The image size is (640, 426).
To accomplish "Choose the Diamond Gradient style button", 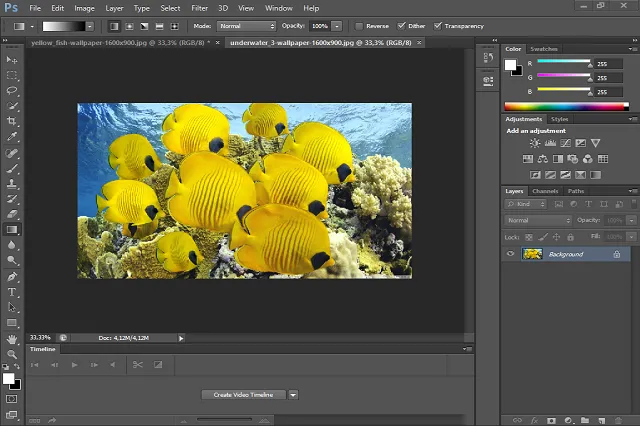I will coord(175,26).
